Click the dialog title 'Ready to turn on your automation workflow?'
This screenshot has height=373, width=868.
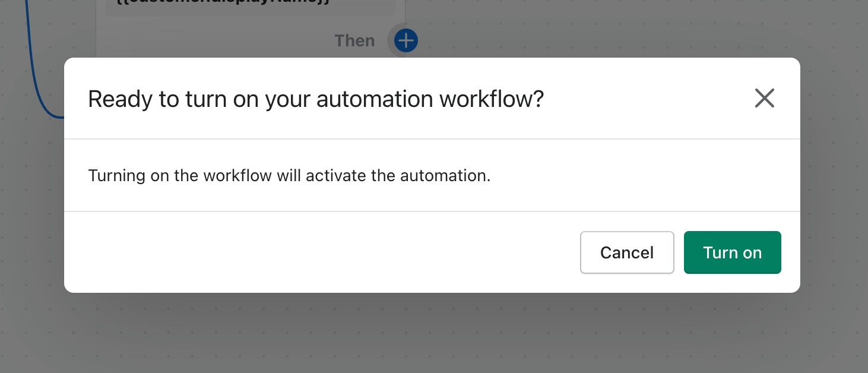[316, 99]
